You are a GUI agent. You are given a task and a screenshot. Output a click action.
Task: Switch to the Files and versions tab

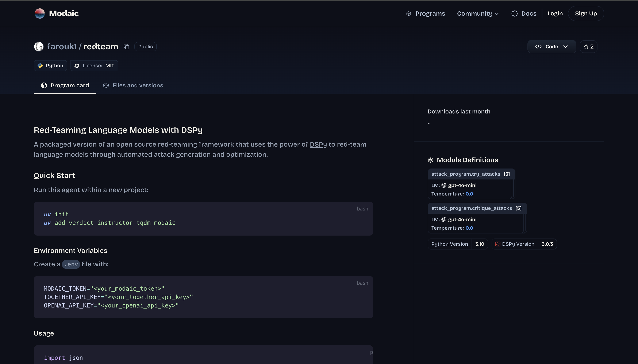133,85
